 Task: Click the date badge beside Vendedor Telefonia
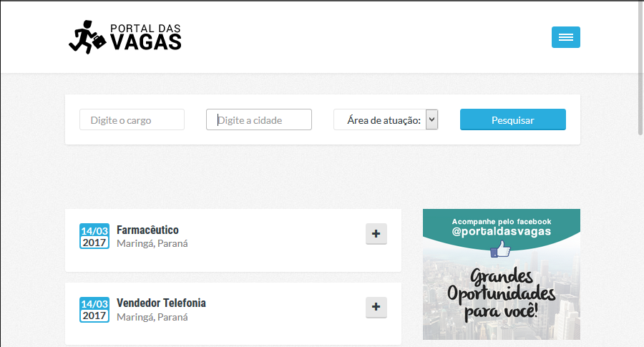coord(94,309)
